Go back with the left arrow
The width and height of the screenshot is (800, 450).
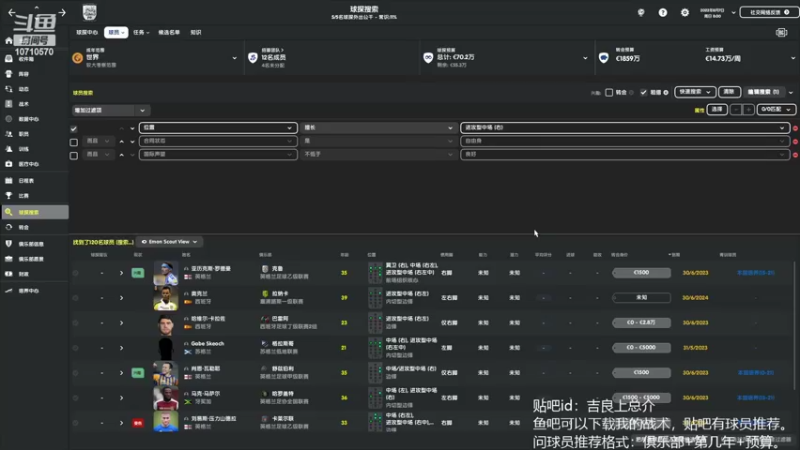pos(12,12)
